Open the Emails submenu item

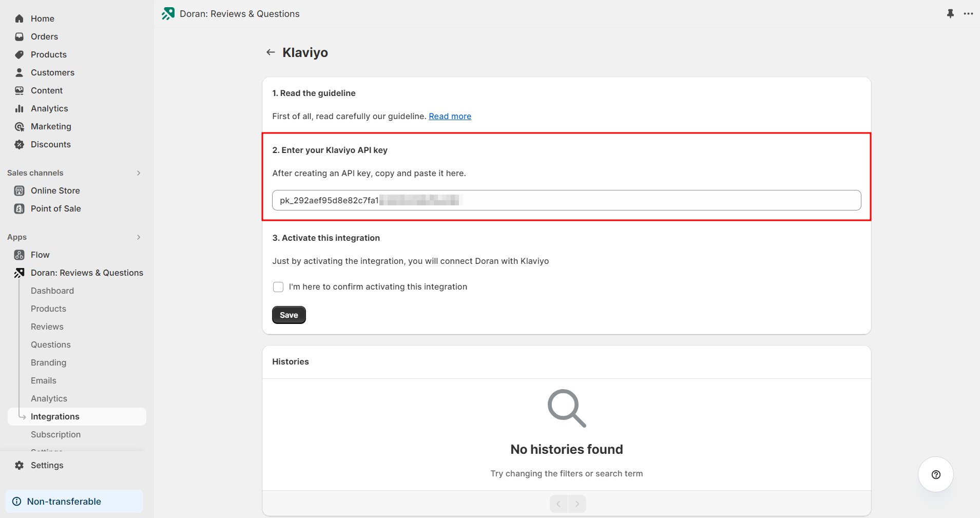click(44, 380)
